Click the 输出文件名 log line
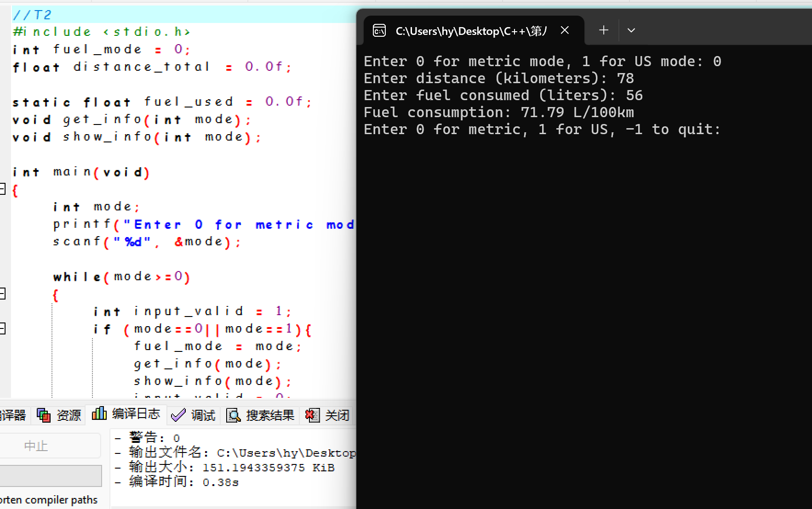Screen dimensions: 812x509 point(235,452)
